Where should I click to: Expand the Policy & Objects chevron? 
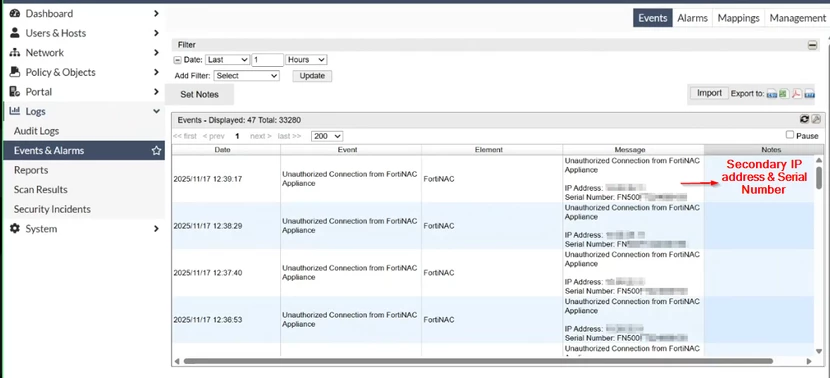coord(156,72)
